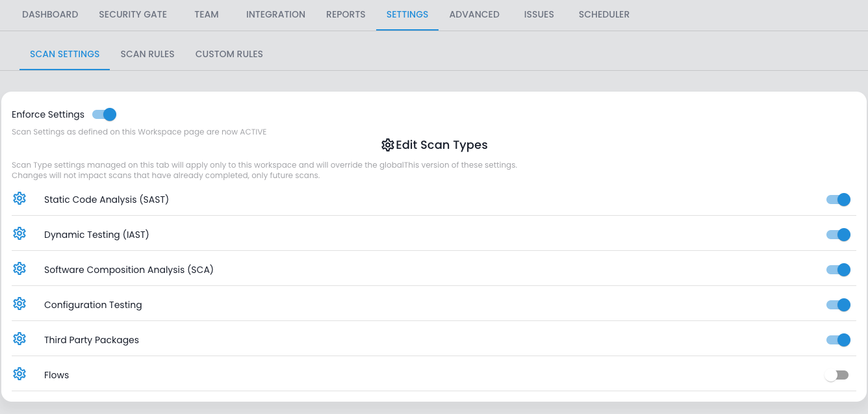Image resolution: width=868 pixels, height=414 pixels.
Task: Disable Software Composition Analysis (SCA) toggle
Action: pos(838,270)
